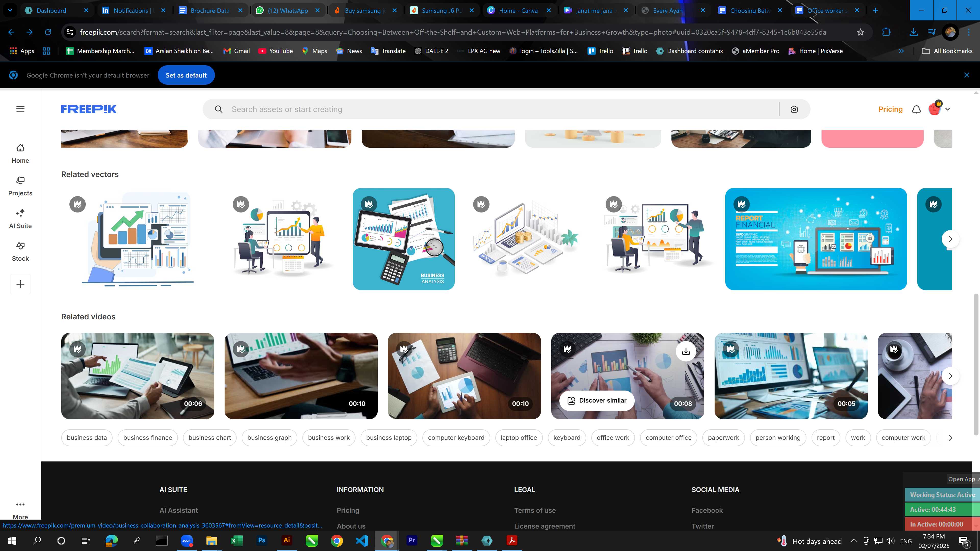
Task: Open the Report Financial infographic vector
Action: 816,239
